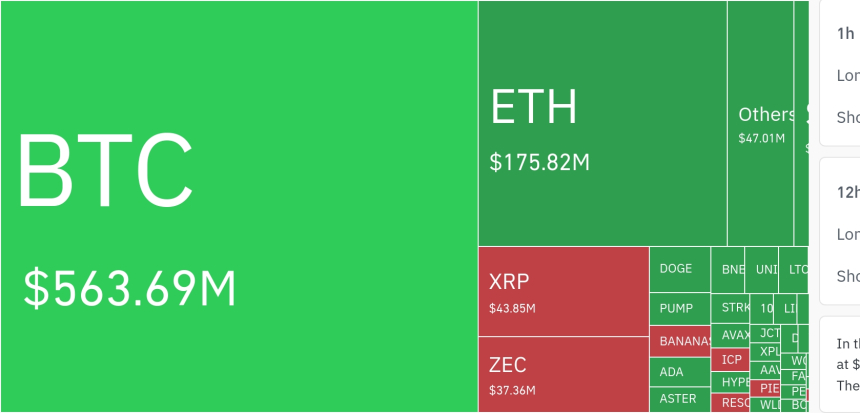Click the BTC $563.69M heatmap tile
The image size is (860, 413).
pos(238,206)
